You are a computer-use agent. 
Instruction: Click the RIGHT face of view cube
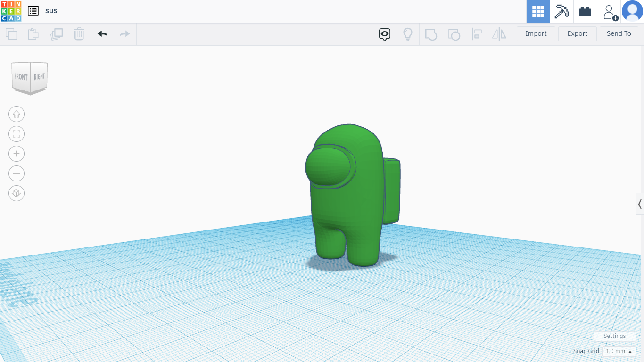tap(39, 77)
